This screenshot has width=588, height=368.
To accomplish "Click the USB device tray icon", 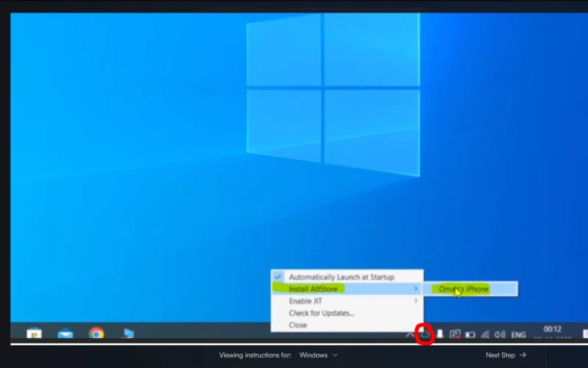I will (x=440, y=334).
